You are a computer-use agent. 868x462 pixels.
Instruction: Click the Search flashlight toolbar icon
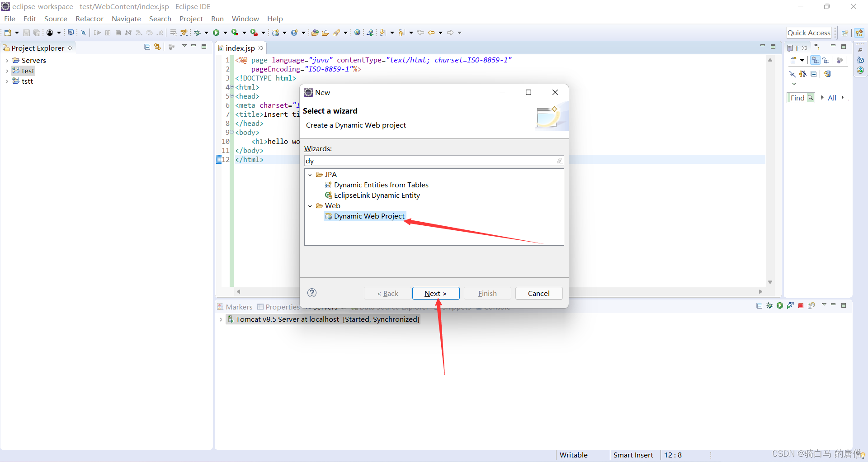tap(336, 33)
